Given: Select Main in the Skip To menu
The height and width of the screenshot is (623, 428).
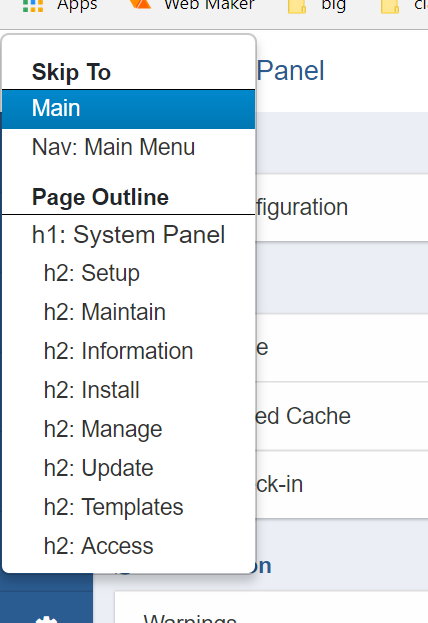Looking at the screenshot, I should tap(128, 108).
